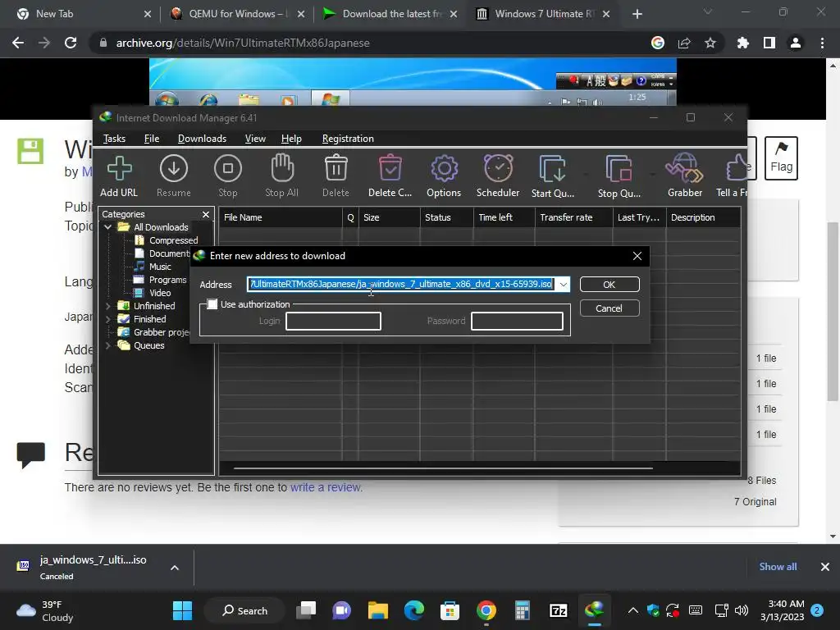
Task: Click Show all downloads link
Action: click(778, 567)
